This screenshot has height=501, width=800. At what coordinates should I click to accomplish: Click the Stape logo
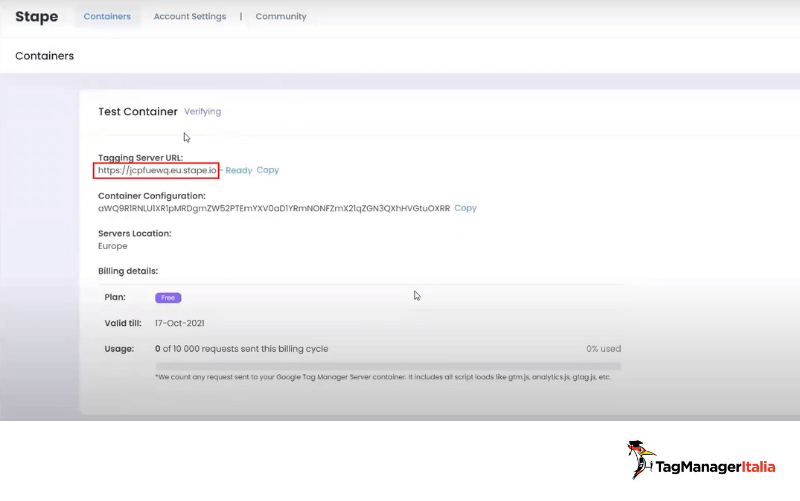point(36,16)
